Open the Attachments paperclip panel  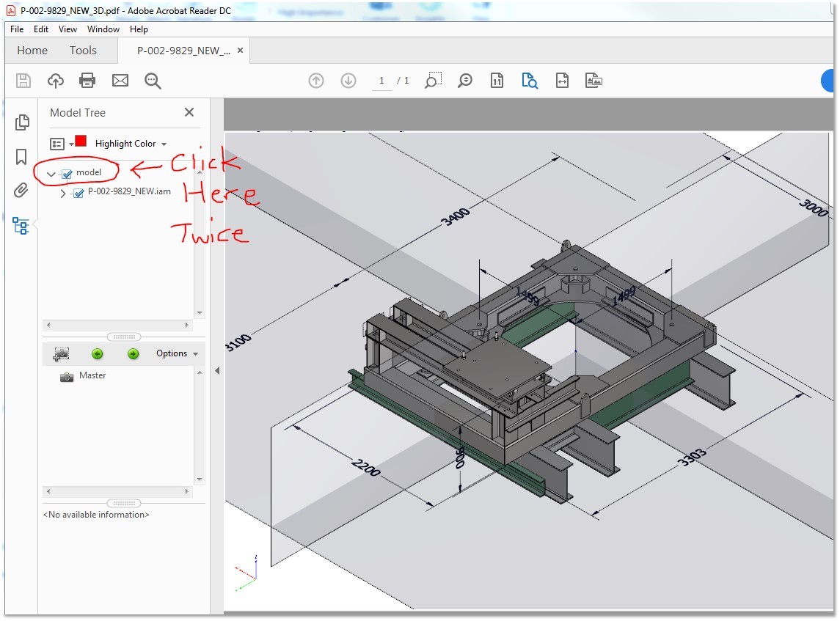tap(21, 191)
